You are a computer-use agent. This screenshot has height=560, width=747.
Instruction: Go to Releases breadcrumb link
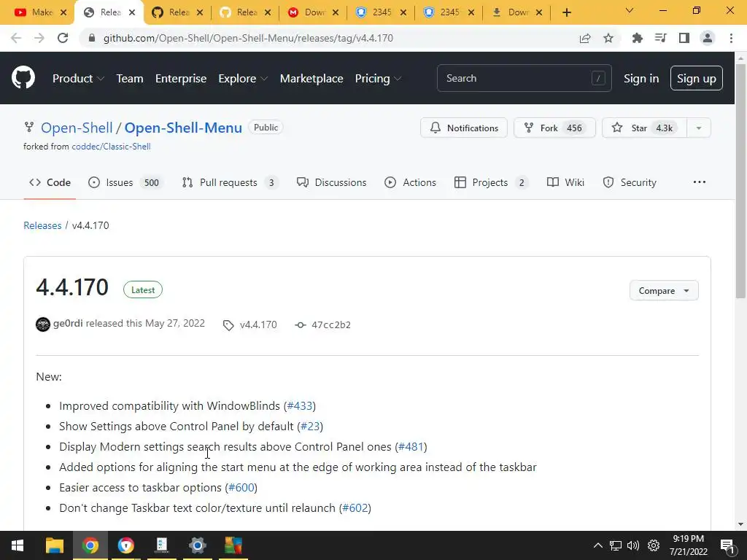point(42,226)
